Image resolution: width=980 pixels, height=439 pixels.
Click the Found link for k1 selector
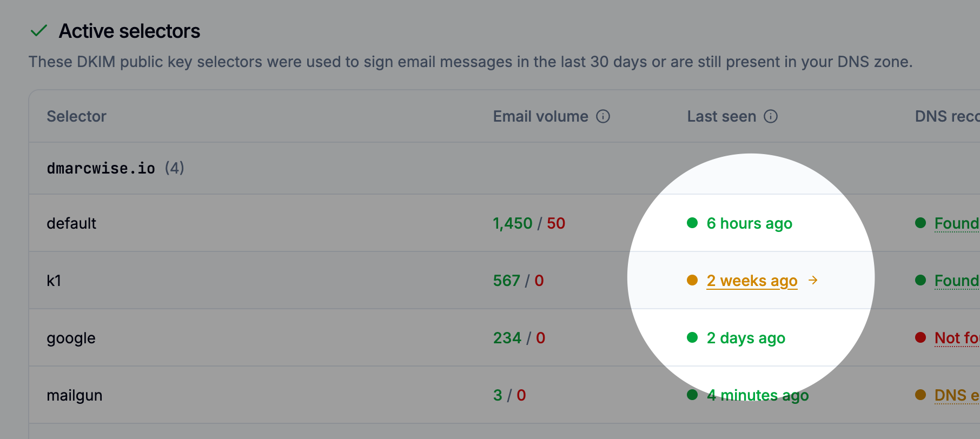(x=956, y=281)
